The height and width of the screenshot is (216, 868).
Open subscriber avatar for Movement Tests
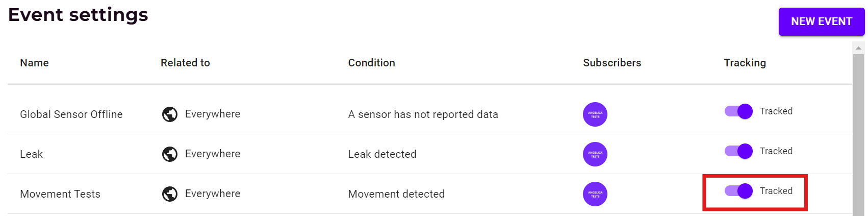(595, 194)
